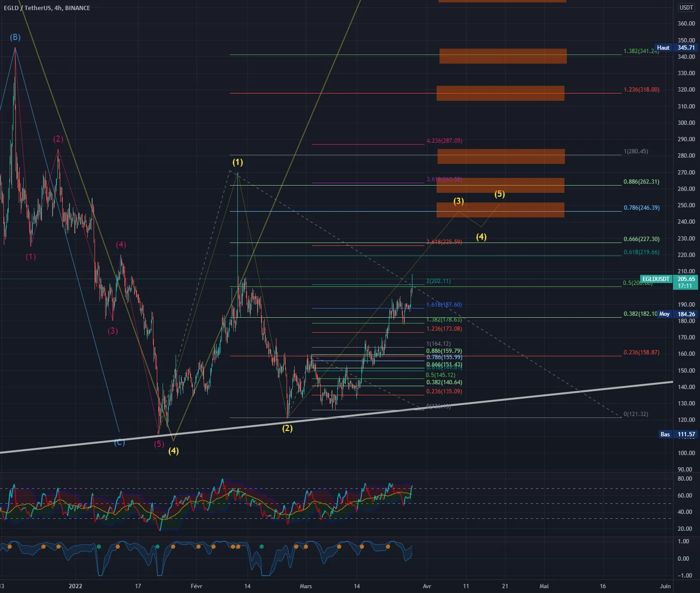Click the 0.5(145.12) retracement label

(x=440, y=375)
